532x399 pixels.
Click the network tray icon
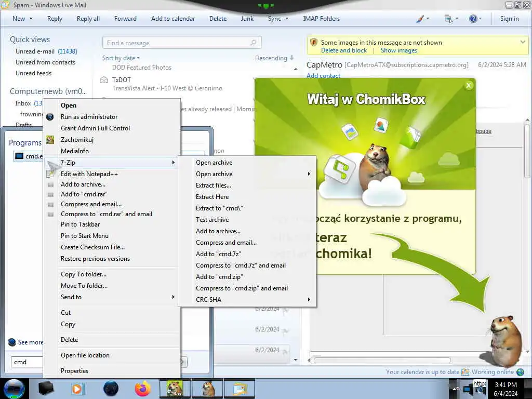(468, 389)
